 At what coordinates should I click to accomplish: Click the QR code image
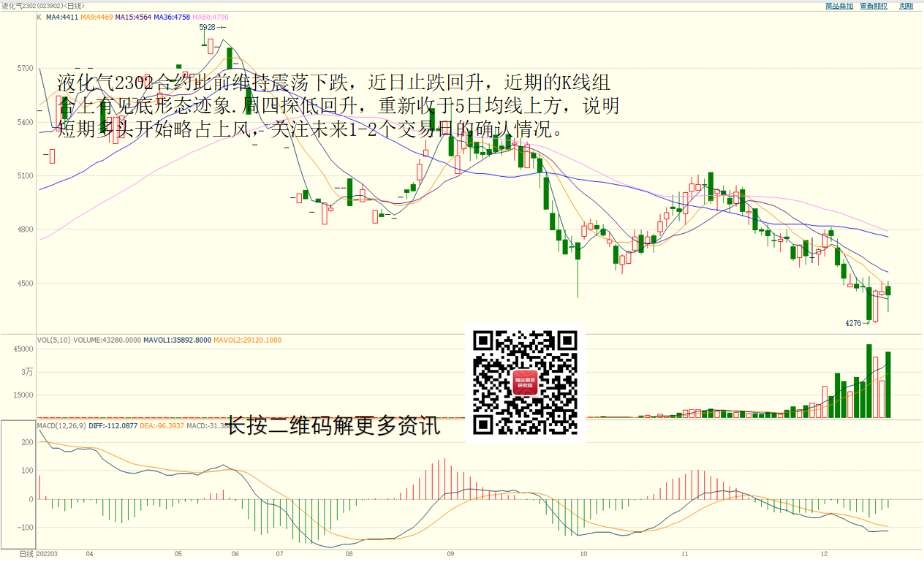click(525, 382)
